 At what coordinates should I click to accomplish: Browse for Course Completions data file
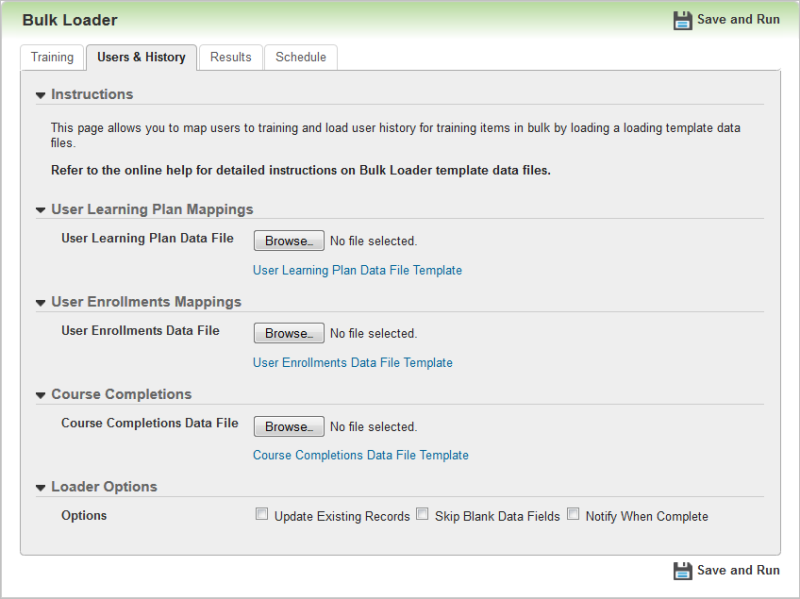tap(289, 426)
